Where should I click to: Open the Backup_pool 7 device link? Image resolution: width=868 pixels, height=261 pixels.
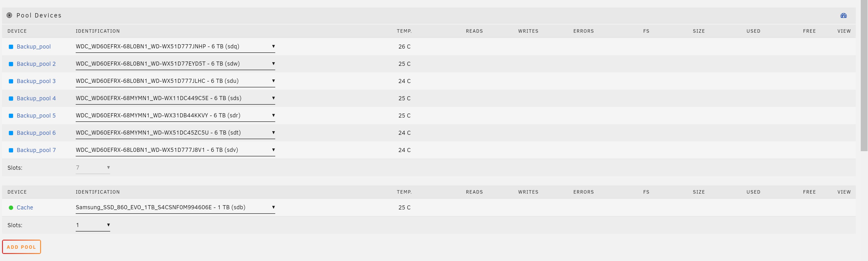(x=36, y=150)
